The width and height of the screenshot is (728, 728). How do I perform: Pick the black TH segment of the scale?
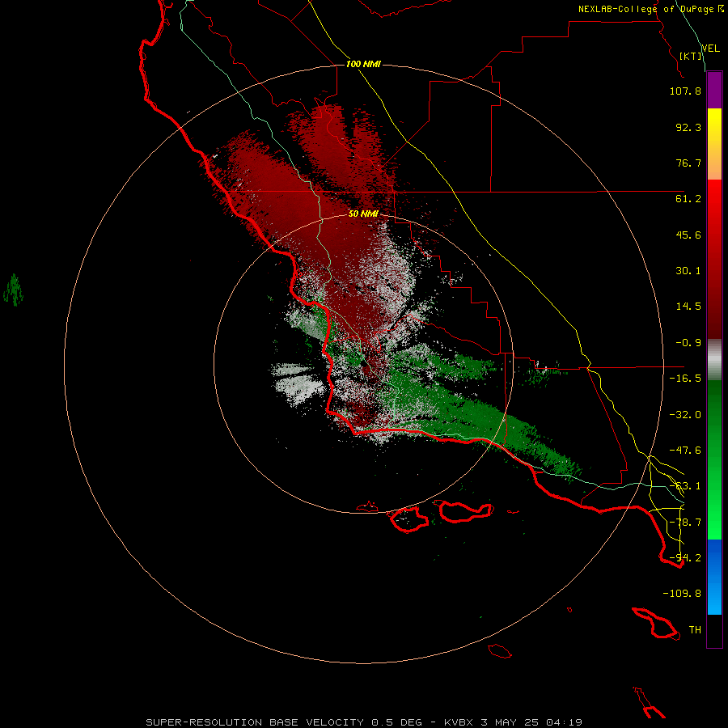coord(714,631)
